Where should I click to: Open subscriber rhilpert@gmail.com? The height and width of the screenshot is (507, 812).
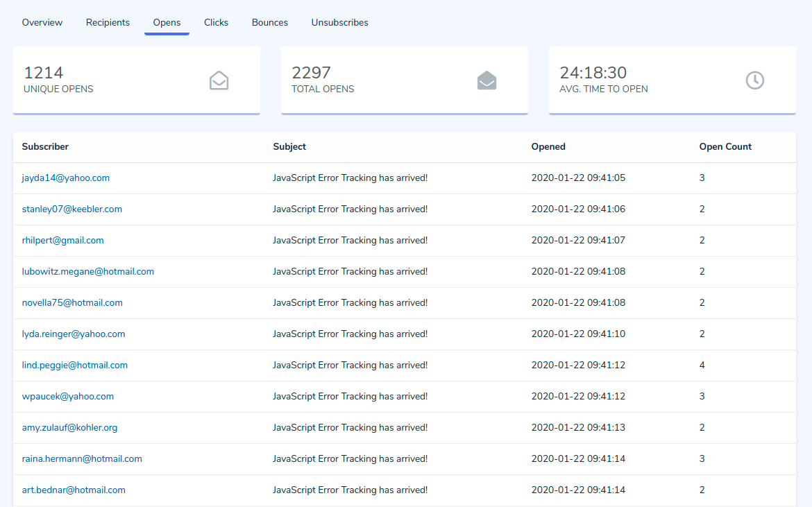tap(62, 240)
